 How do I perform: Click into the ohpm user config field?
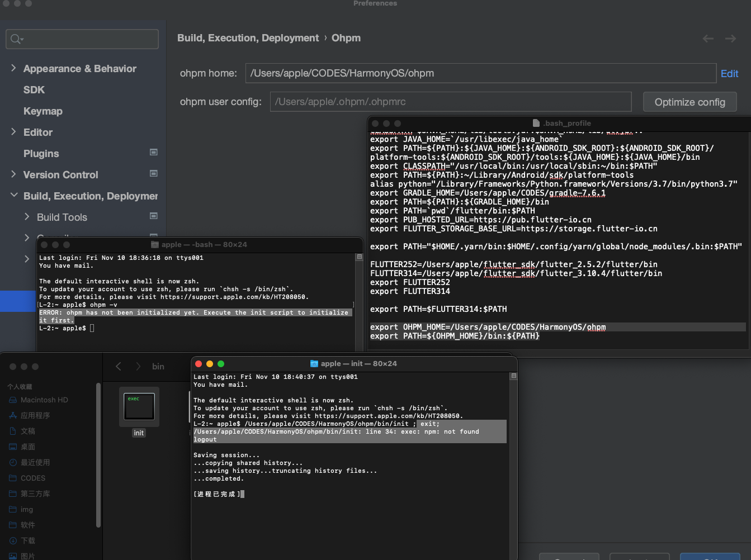point(451,102)
